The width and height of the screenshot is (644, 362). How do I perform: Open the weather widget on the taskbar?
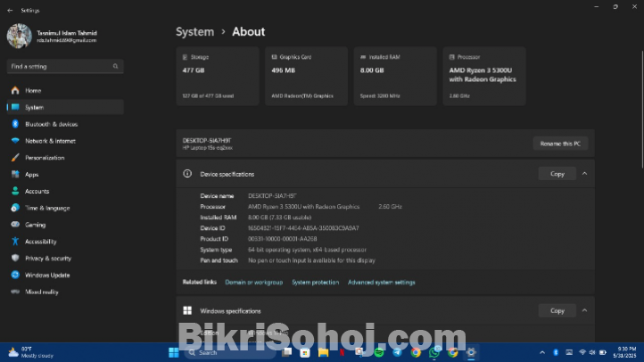click(x=31, y=352)
